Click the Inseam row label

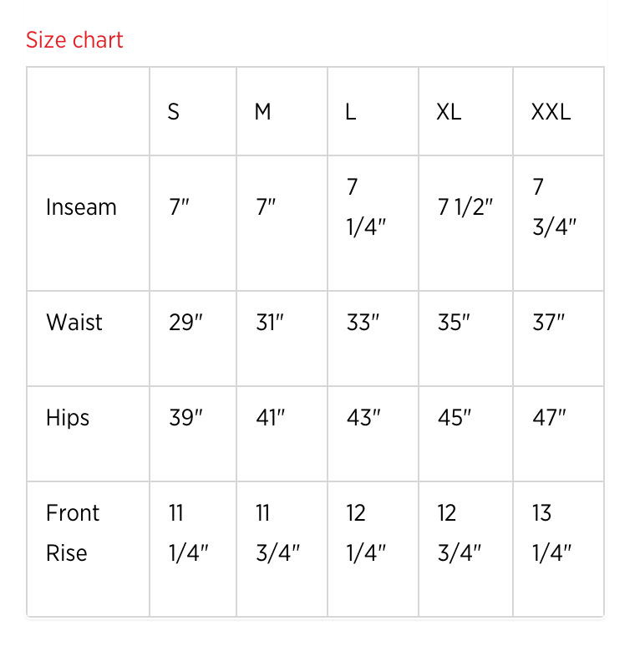81,207
